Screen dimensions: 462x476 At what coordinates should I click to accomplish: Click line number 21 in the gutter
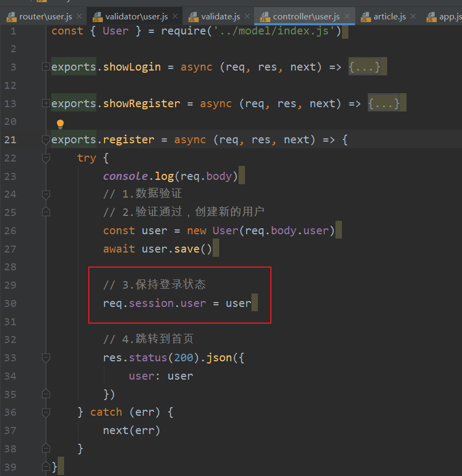(10, 139)
